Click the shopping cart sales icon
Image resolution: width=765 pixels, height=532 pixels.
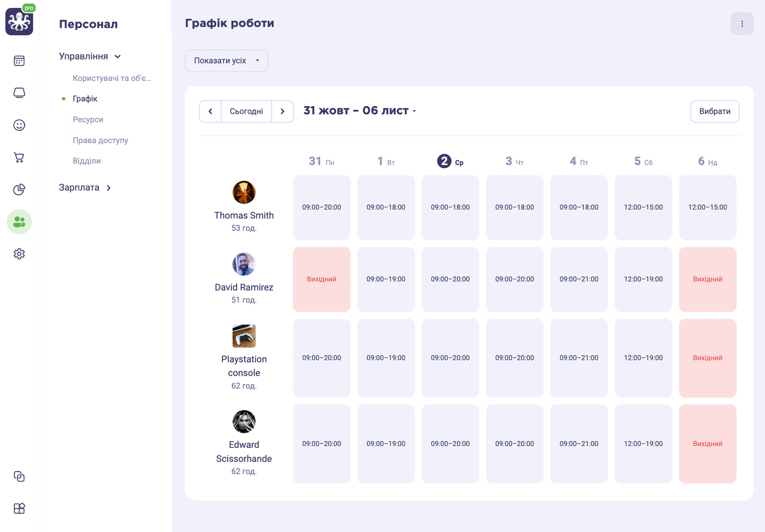tap(19, 157)
